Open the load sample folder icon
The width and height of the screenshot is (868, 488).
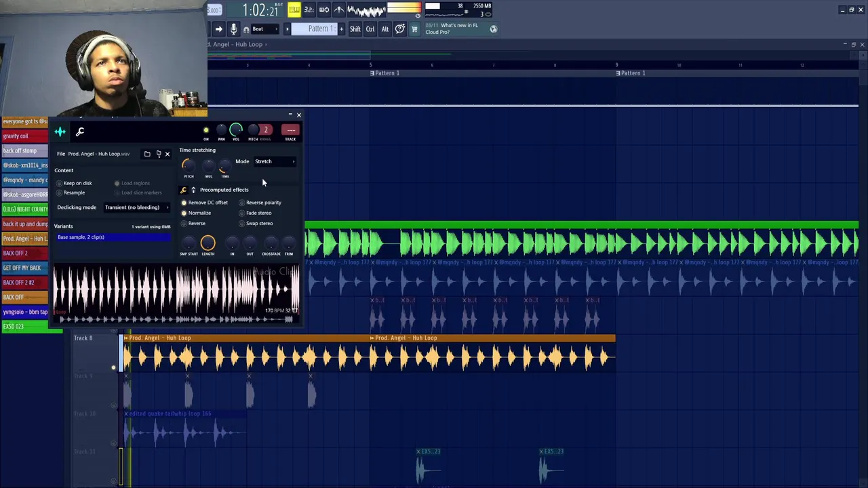click(147, 154)
